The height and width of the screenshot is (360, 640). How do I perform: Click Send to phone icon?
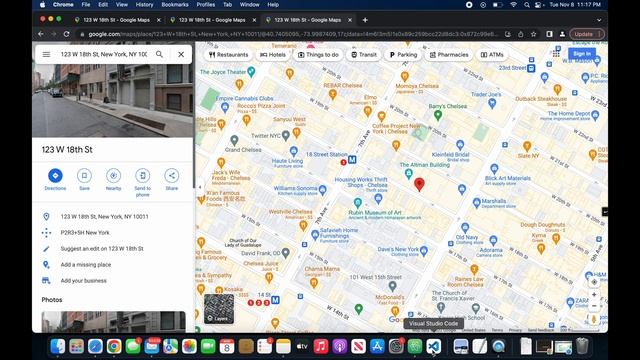coord(142,176)
